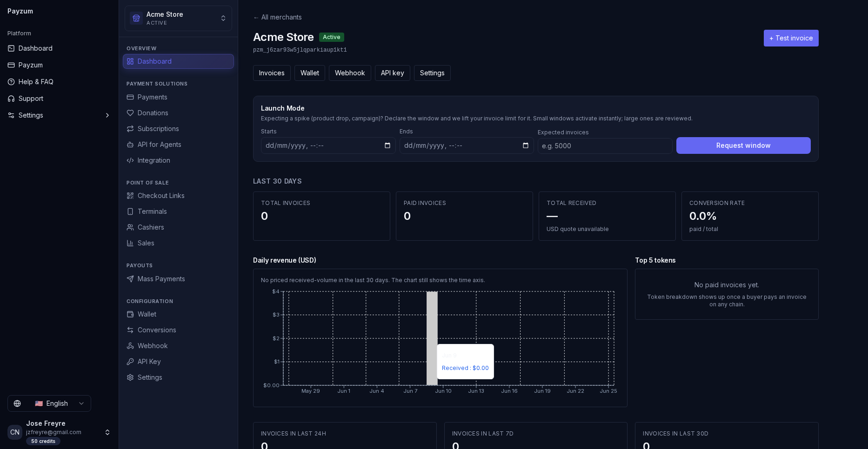Image resolution: width=868 pixels, height=449 pixels.
Task: Click the 'No paid invoices yet.' message
Action: 727,285
